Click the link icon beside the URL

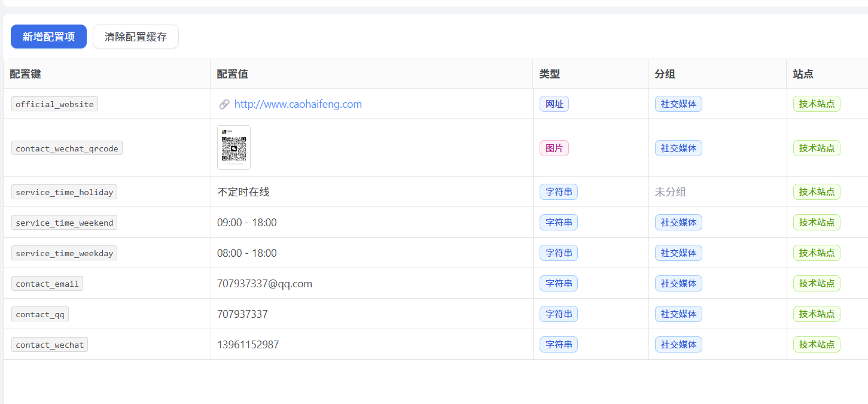click(x=224, y=104)
